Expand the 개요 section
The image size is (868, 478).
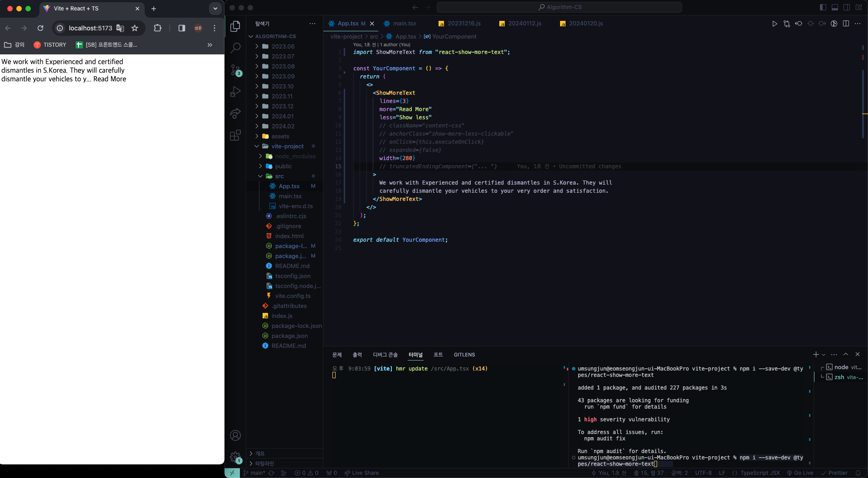pos(259,454)
